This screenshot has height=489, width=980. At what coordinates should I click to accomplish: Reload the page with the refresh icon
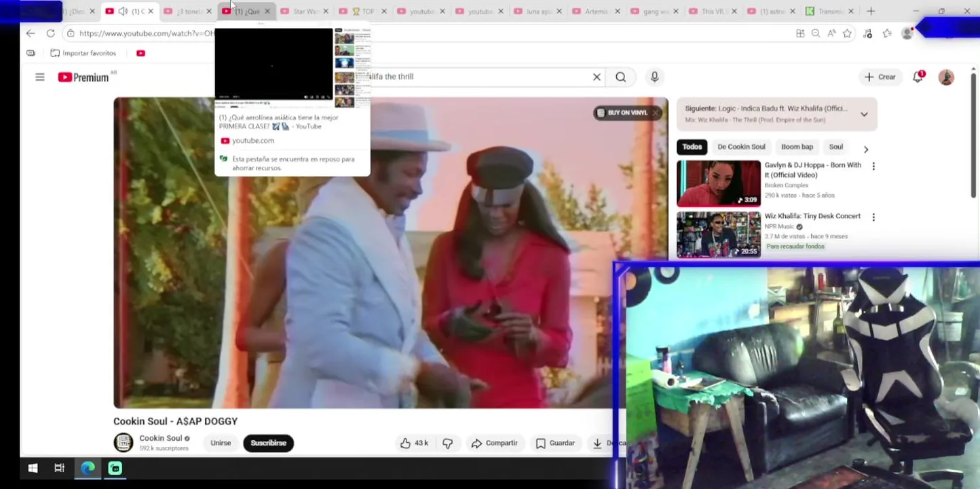click(50, 33)
